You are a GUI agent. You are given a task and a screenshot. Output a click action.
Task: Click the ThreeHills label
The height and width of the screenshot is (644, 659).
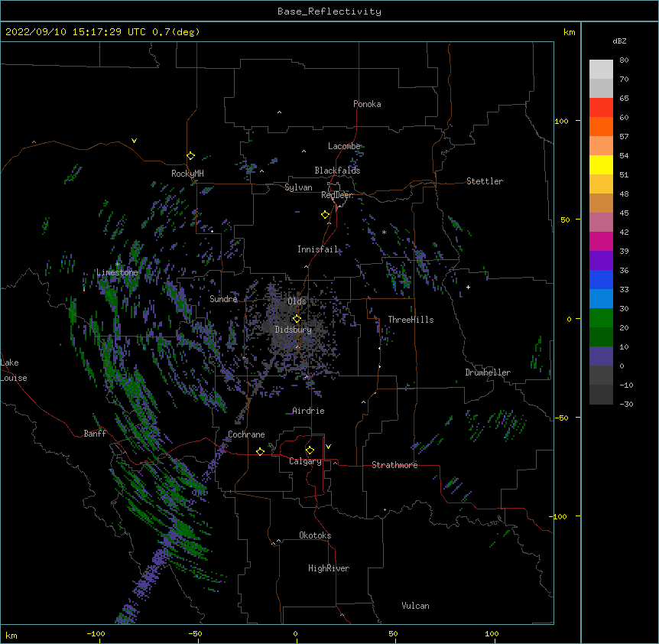411,320
